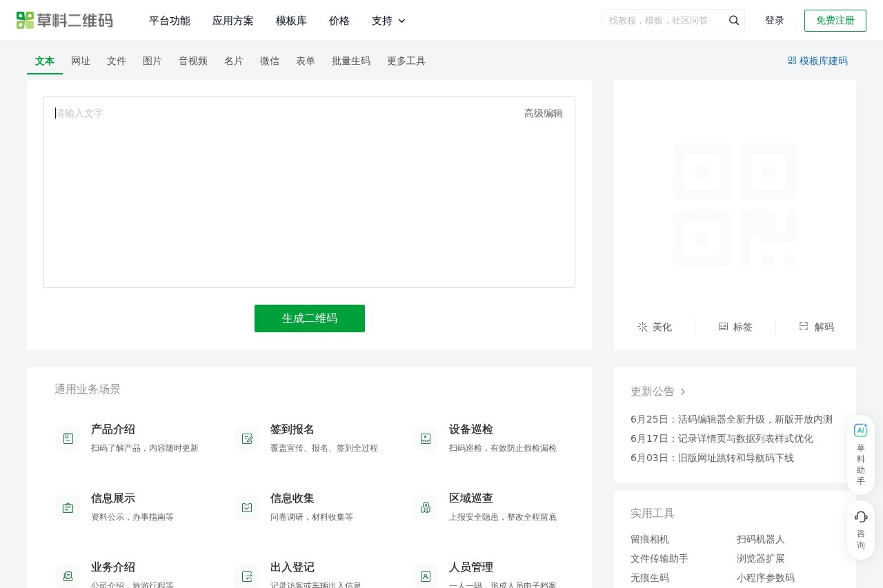The width and height of the screenshot is (883, 588).
Task: Switch to the 图片 tab
Action: point(152,61)
